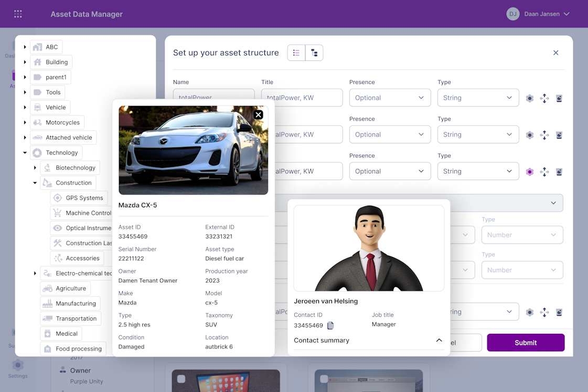Click the DJ user avatar

point(512,14)
